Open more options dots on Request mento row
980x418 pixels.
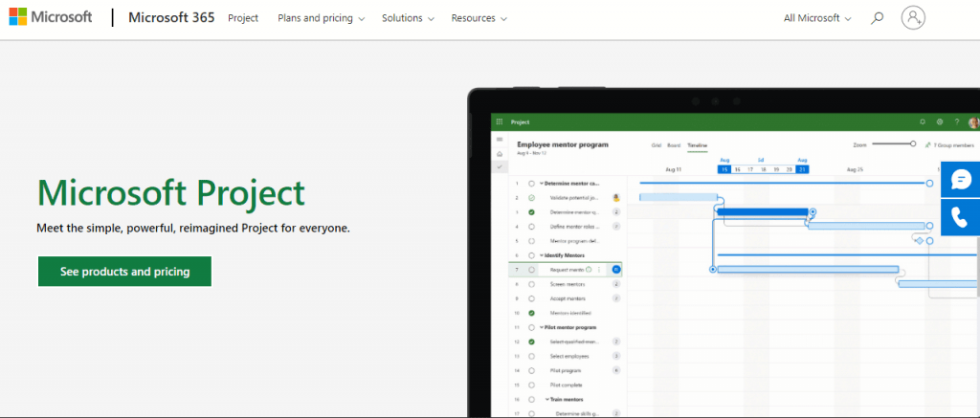(599, 270)
